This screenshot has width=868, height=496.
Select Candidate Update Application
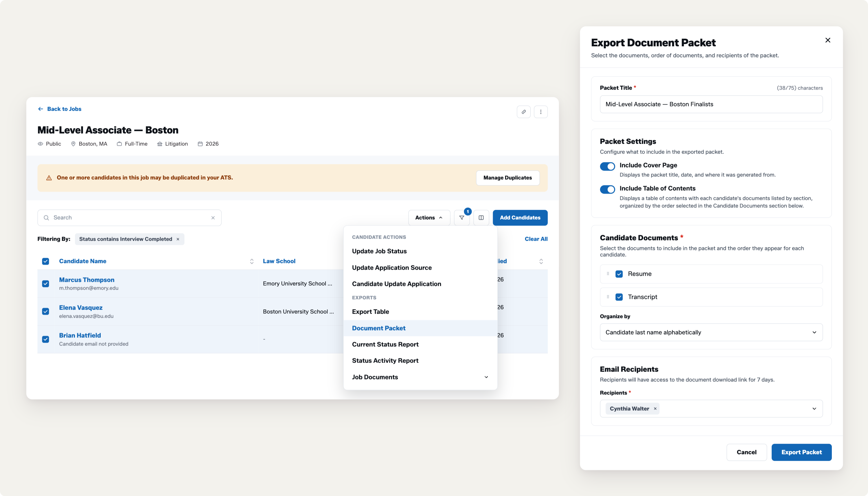coord(420,284)
